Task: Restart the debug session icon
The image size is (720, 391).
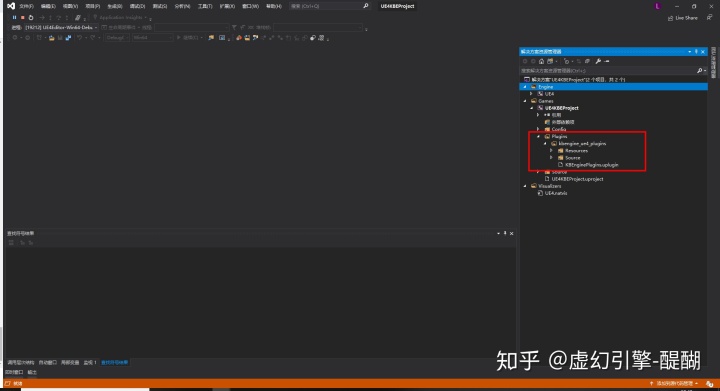Action: pos(31,17)
